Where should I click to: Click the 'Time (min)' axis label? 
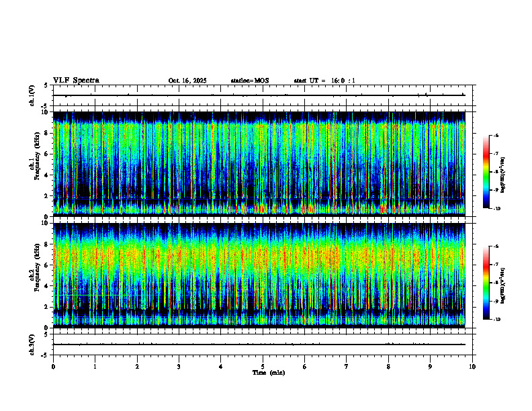click(x=269, y=373)
